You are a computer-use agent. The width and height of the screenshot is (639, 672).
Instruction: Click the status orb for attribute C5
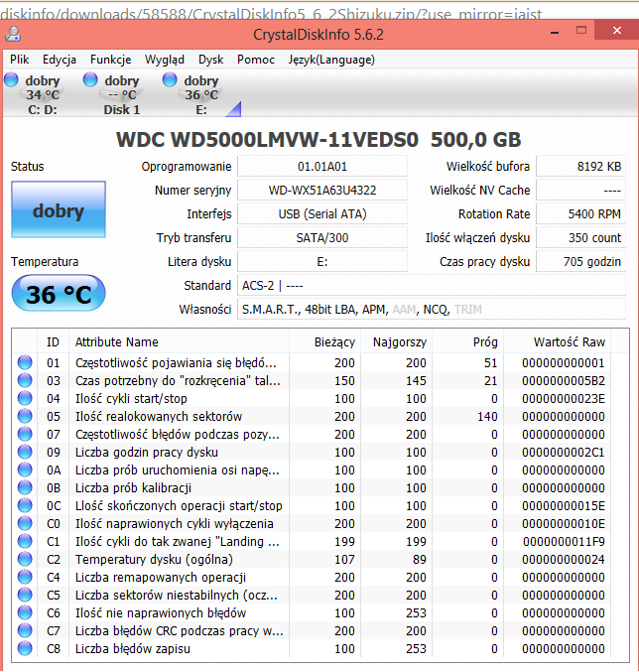click(x=25, y=595)
